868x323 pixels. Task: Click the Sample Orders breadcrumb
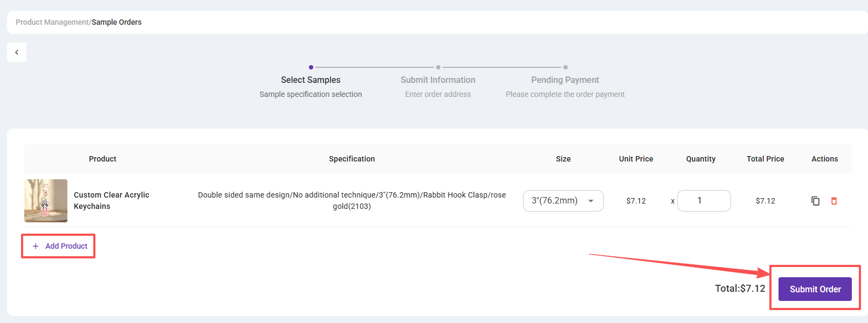coord(116,22)
